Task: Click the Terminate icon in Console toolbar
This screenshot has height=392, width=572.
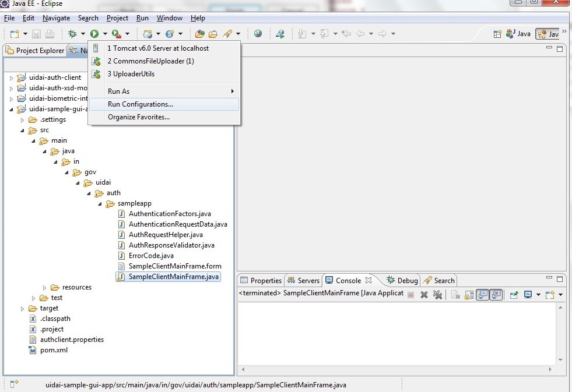Action: (410, 295)
